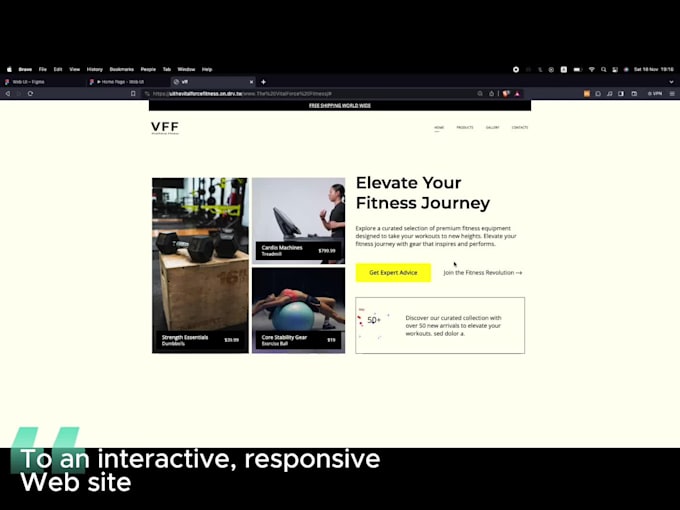This screenshot has height=510, width=680.
Task: Switch to the Web UI – Figma tab
Action: tap(30, 82)
